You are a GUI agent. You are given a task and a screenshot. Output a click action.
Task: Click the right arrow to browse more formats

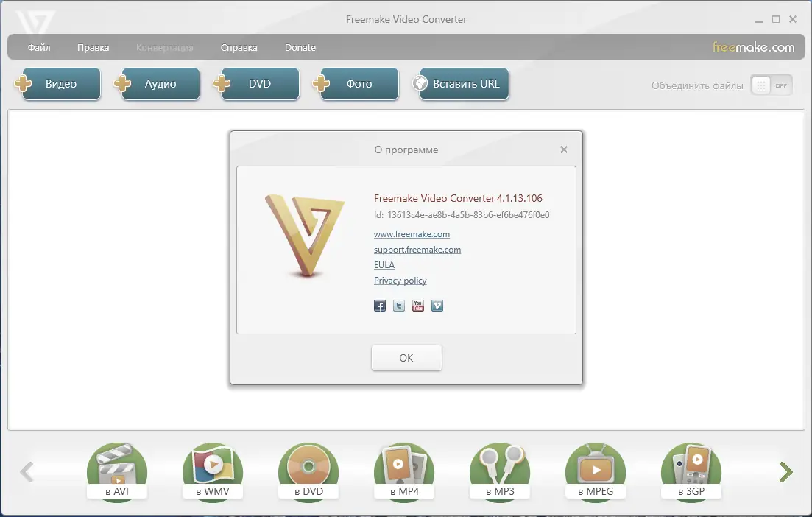click(x=785, y=471)
